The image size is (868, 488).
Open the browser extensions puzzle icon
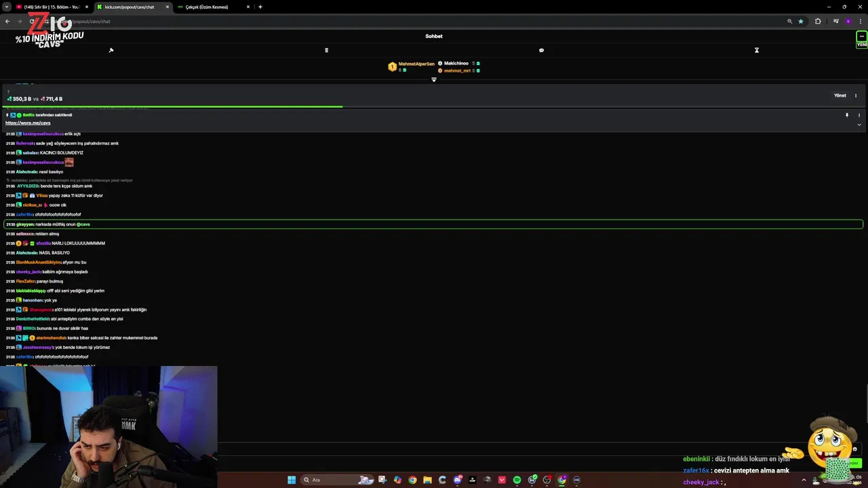(818, 21)
